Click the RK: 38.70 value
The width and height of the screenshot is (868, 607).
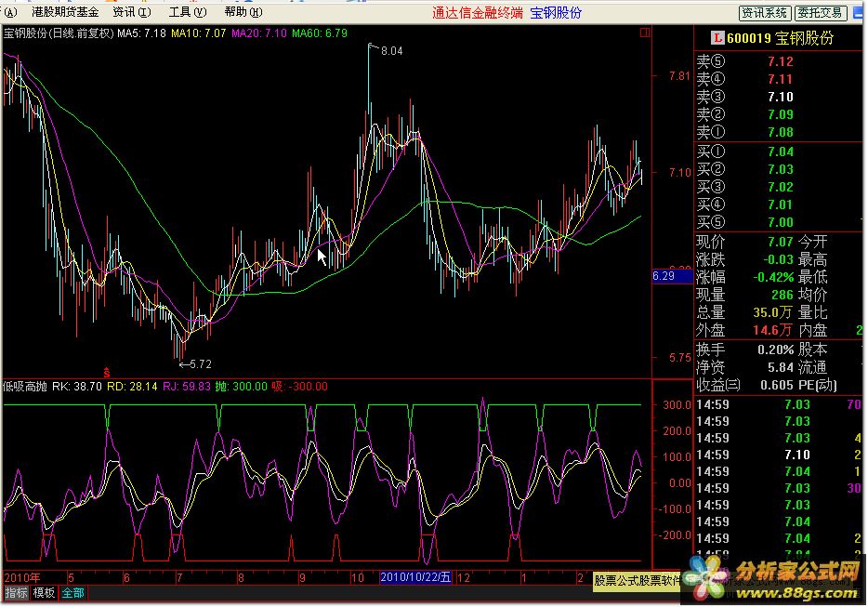[x=77, y=386]
